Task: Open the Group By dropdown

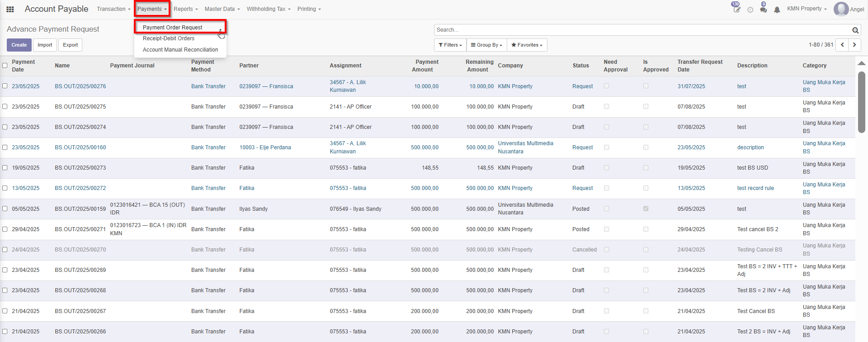Action: [x=486, y=45]
